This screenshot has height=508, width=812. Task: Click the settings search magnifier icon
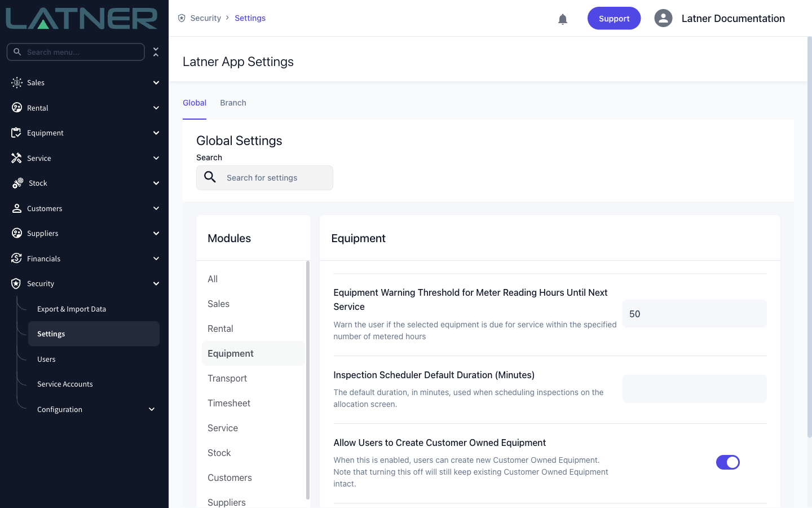coord(210,177)
